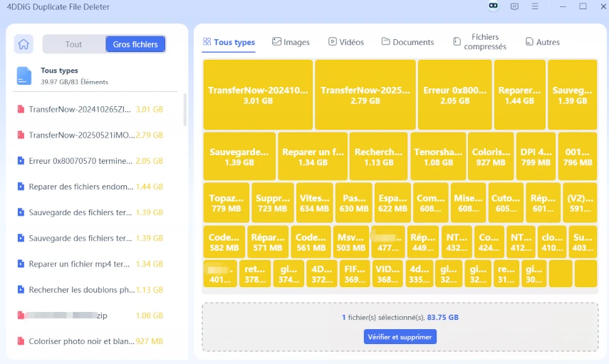Click the Tous types blue file icon

point(24,76)
